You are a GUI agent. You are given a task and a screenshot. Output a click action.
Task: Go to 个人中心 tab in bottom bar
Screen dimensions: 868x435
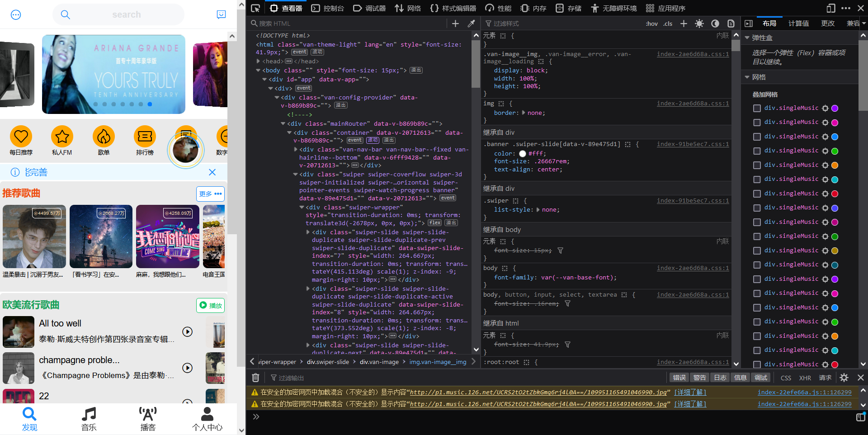(x=207, y=419)
